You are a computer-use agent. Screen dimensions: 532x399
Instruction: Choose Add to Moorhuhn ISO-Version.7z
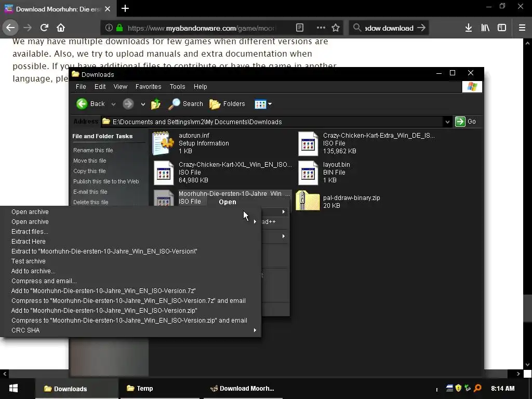click(131, 290)
